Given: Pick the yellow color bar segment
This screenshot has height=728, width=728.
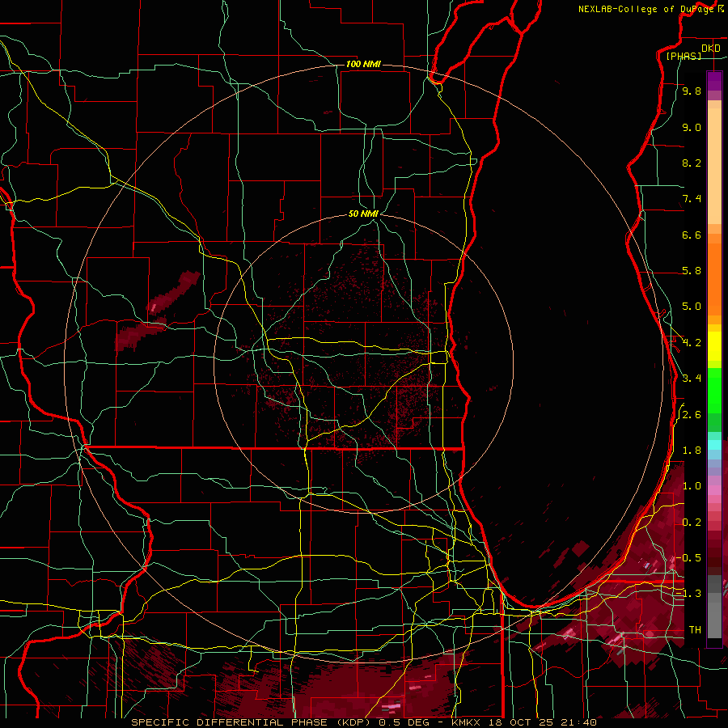Looking at the screenshot, I should coord(714,346).
